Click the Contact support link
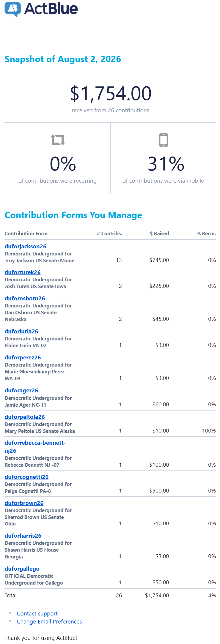The image size is (220, 644). click(37, 613)
